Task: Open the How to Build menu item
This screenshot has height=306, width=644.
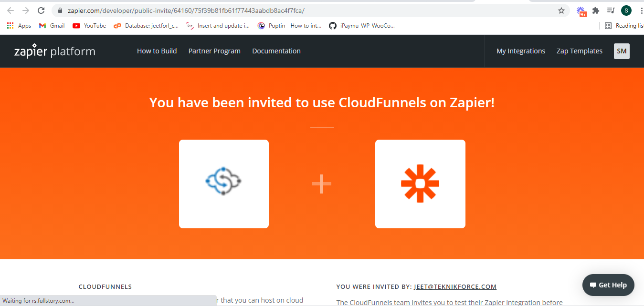Action: pyautogui.click(x=157, y=51)
